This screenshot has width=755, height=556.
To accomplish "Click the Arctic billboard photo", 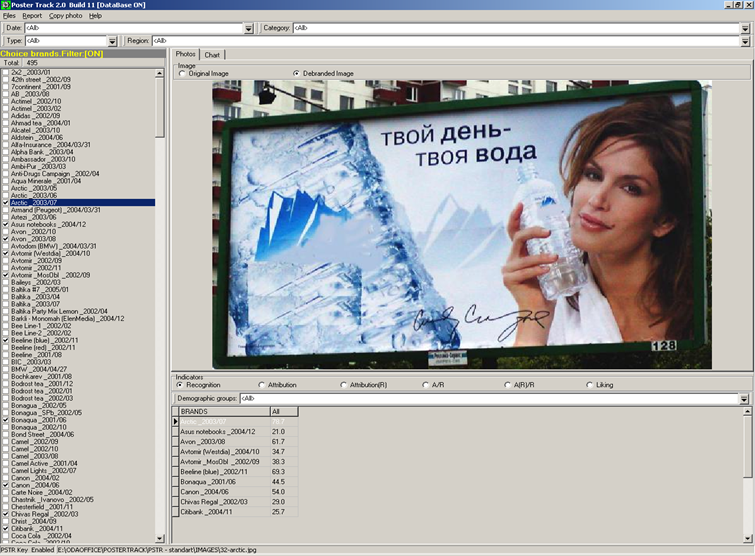I will pos(462,224).
